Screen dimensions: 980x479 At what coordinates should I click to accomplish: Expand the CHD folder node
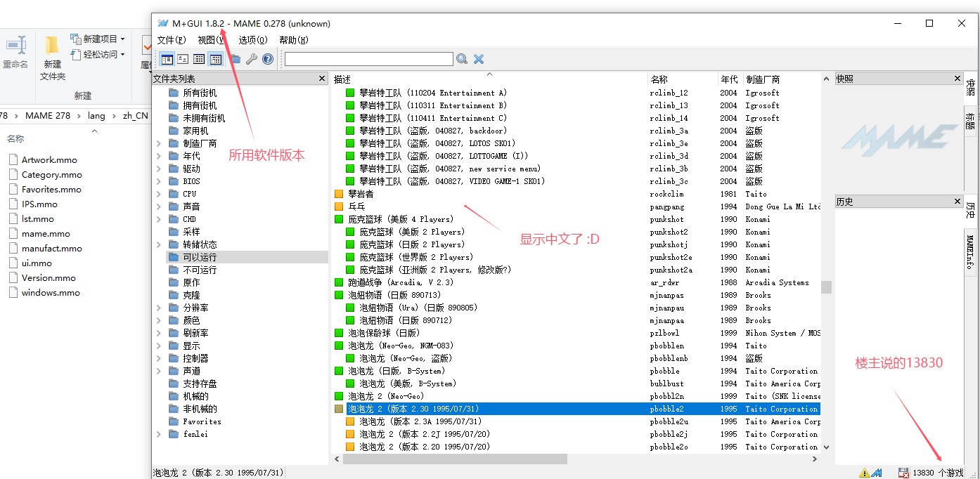pos(159,219)
